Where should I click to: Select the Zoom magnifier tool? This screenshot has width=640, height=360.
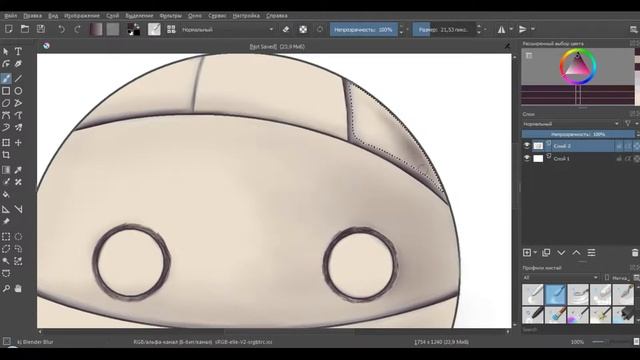click(x=6, y=289)
